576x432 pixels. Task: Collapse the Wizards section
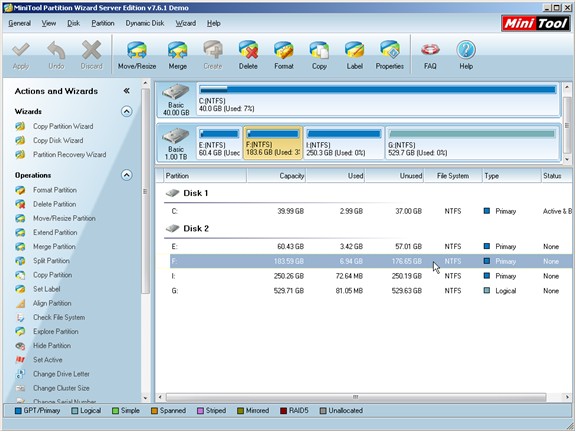[x=126, y=111]
